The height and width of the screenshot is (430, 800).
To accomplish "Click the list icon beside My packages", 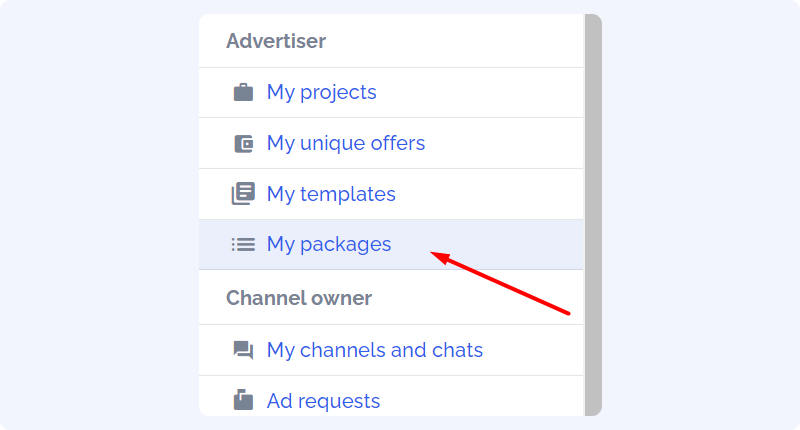I will [243, 244].
